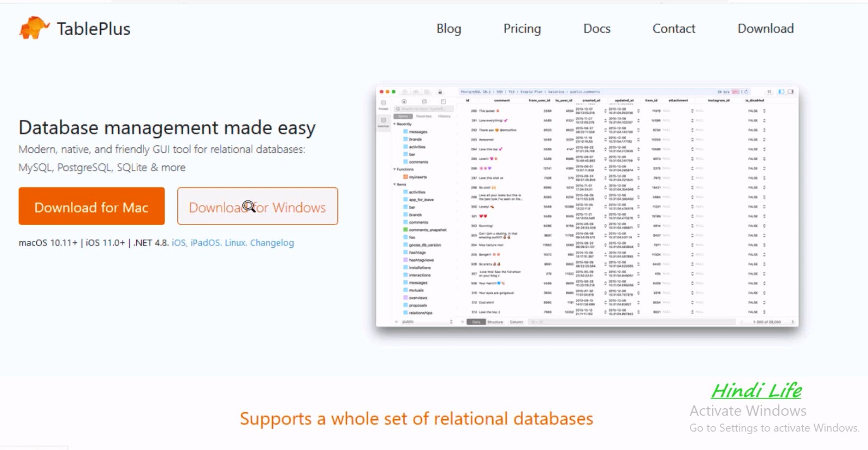Image resolution: width=868 pixels, height=450 pixels.
Task: Click the 'MySQL, PostgreSQL, SQLite & more' line
Action: pos(102,168)
